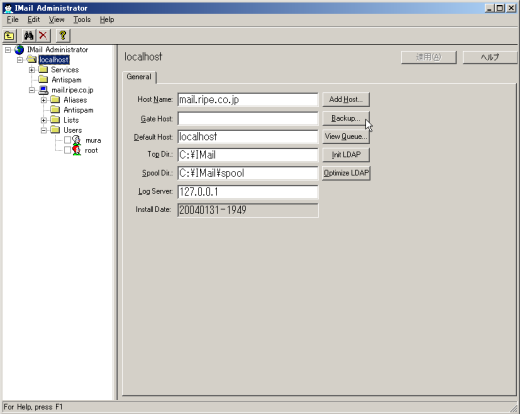Viewport: 520px width, 414px height.
Task: Collapse the Users folder node
Action: (44, 130)
